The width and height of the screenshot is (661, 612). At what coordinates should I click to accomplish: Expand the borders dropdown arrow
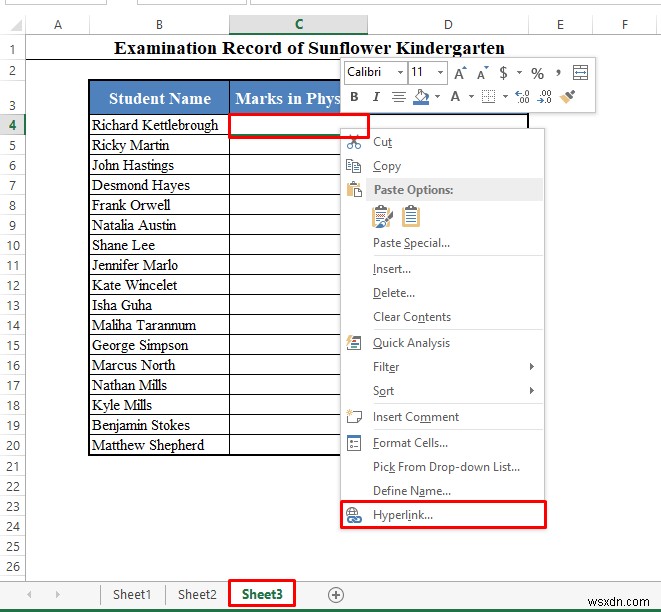tap(505, 97)
